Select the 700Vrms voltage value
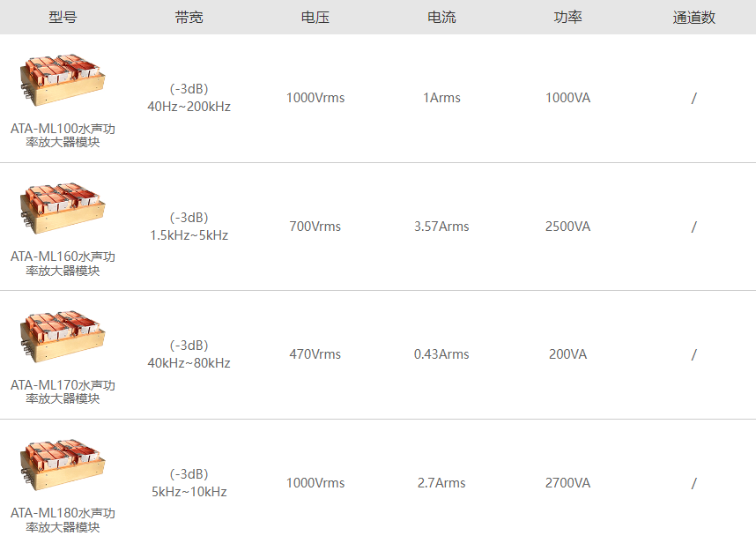This screenshot has width=756, height=543. 315,227
